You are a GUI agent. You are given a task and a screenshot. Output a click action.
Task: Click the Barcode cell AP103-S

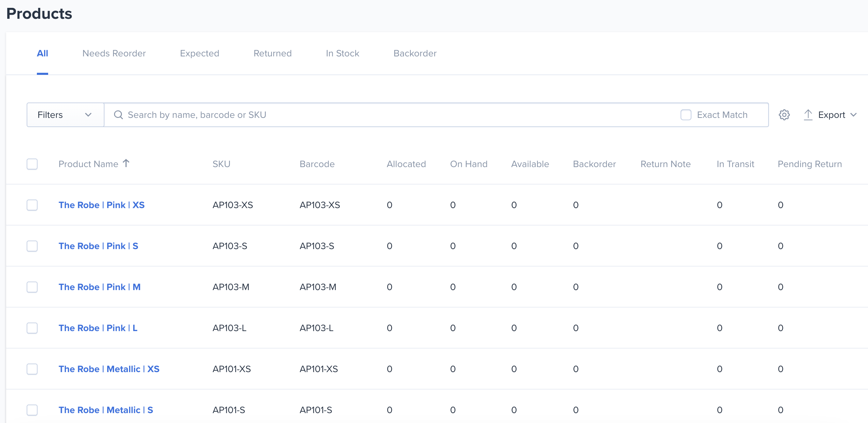click(317, 246)
